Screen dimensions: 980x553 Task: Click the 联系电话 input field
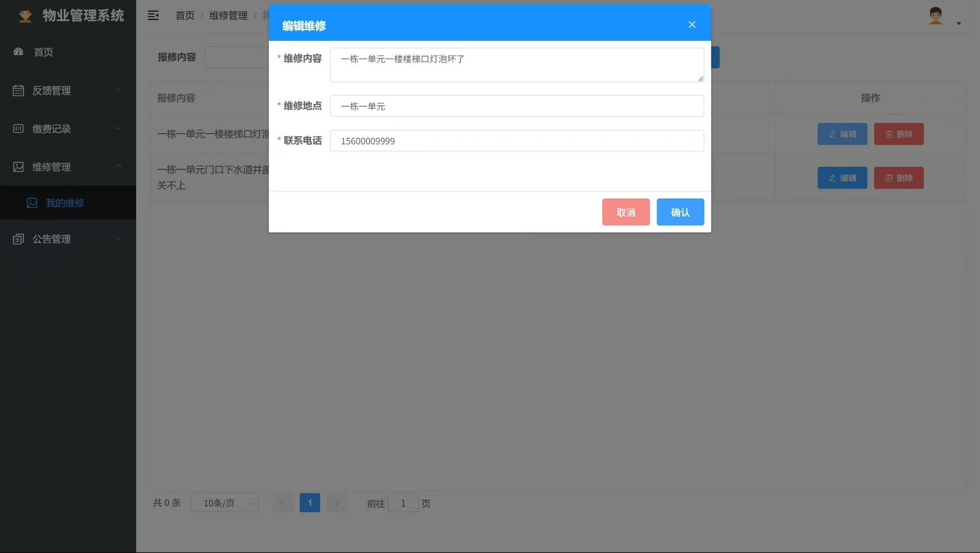coord(517,141)
